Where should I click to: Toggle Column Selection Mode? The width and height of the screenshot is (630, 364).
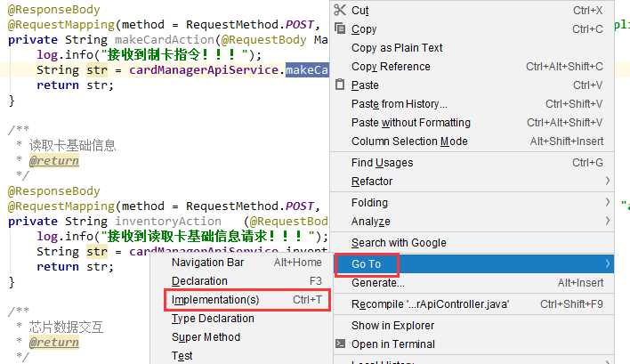click(x=472, y=142)
